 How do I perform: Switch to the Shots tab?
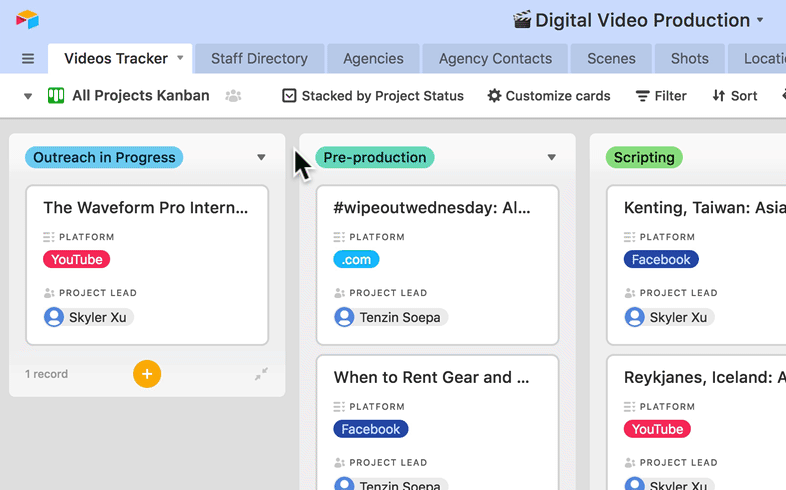tap(689, 59)
